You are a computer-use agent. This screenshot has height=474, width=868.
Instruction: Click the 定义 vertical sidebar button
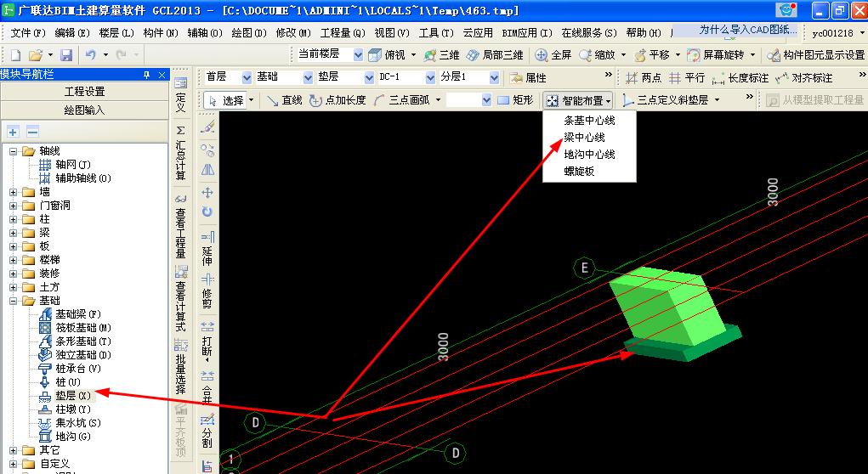180,94
